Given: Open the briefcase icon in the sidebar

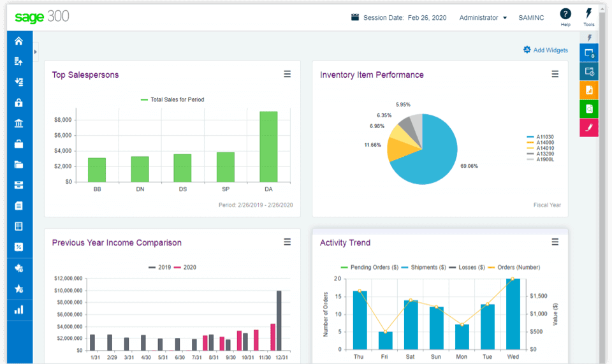Looking at the screenshot, I should [18, 144].
